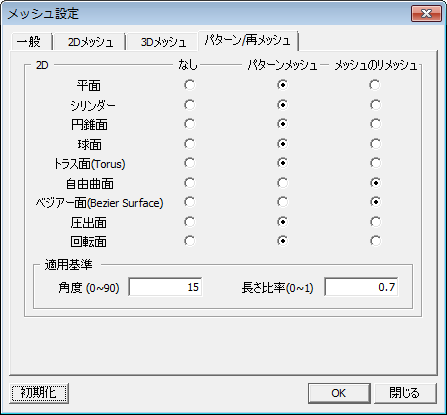Click the 長さ比率(0~1) input field

(x=361, y=287)
